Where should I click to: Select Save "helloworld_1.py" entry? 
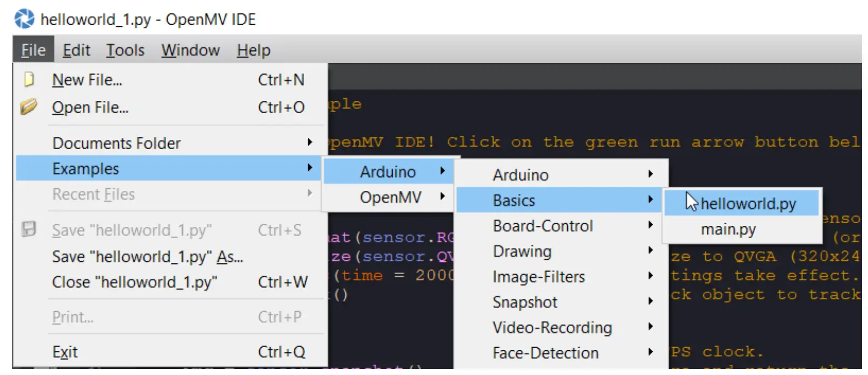[171, 230]
